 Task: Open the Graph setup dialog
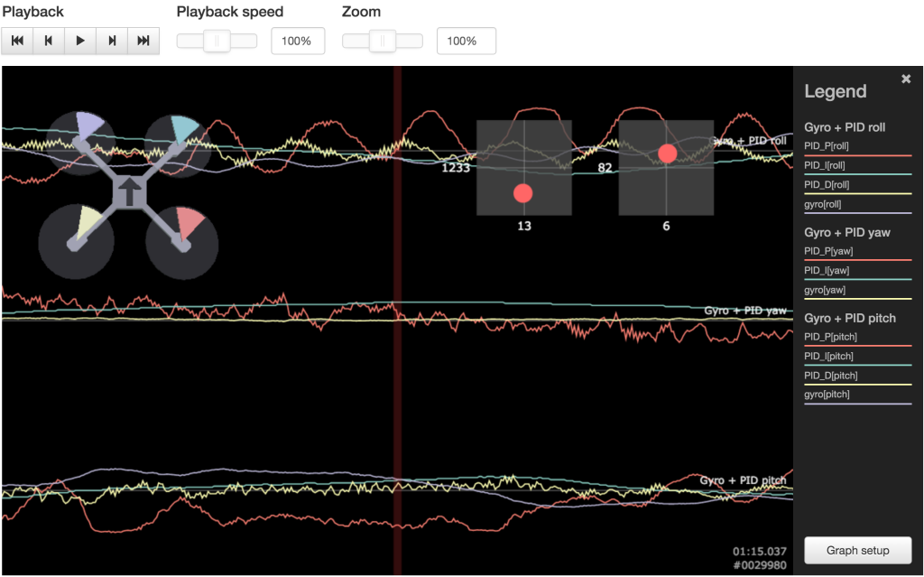[x=857, y=550]
